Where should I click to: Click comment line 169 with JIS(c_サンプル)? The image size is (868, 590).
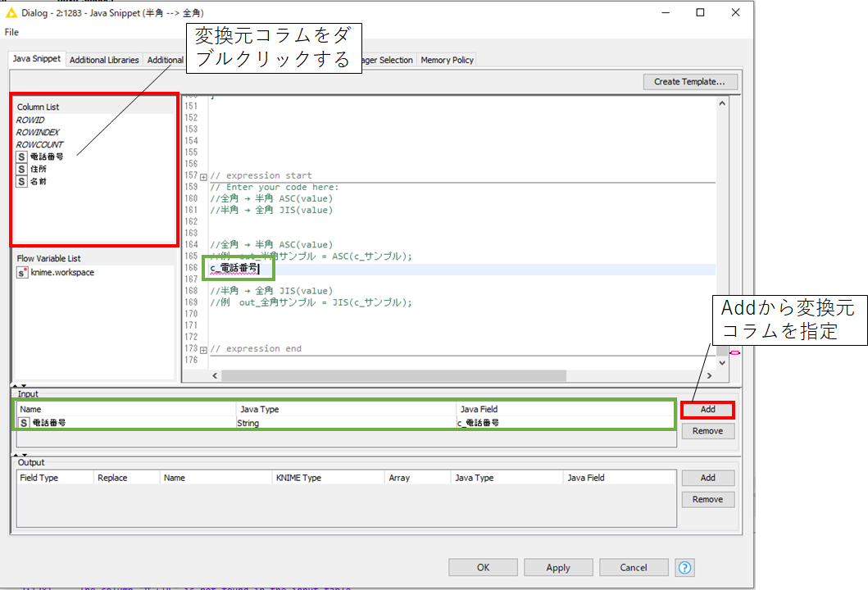311,302
